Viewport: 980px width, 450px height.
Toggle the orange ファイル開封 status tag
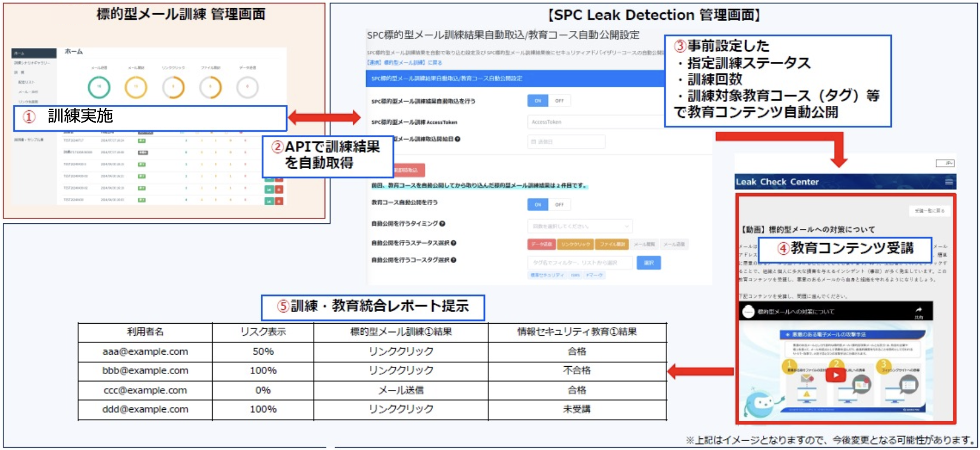pos(612,244)
